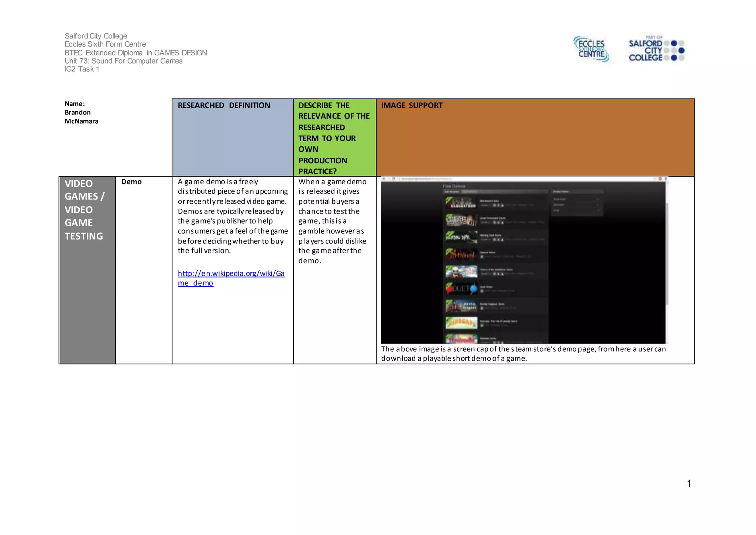756x535 pixels.
Task: Click the Gladiators game demo thumbnail
Action: (x=461, y=203)
